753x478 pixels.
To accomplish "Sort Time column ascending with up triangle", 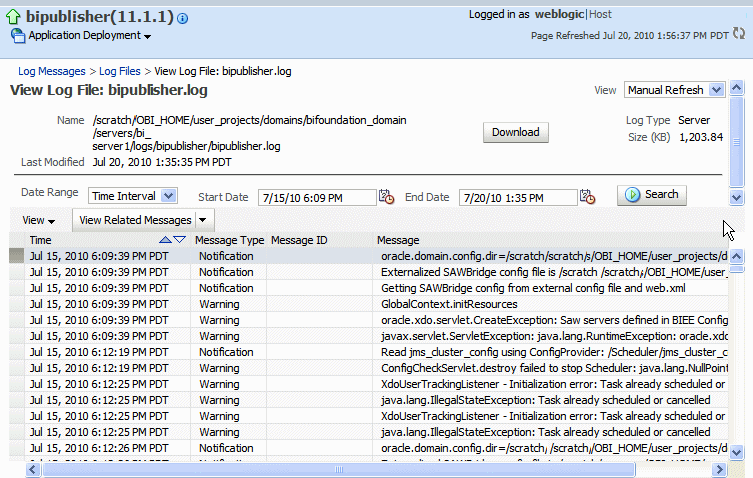I will point(165,239).
